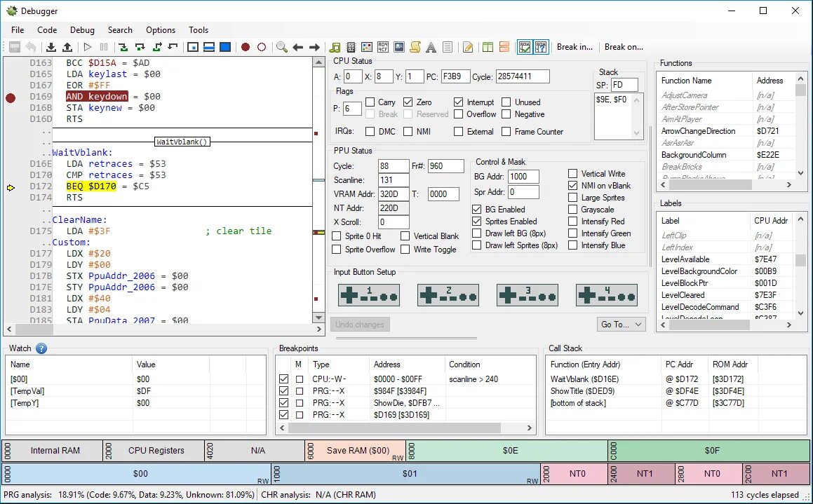Click controller 2 input button
This screenshot has height=504, width=813.
click(448, 295)
